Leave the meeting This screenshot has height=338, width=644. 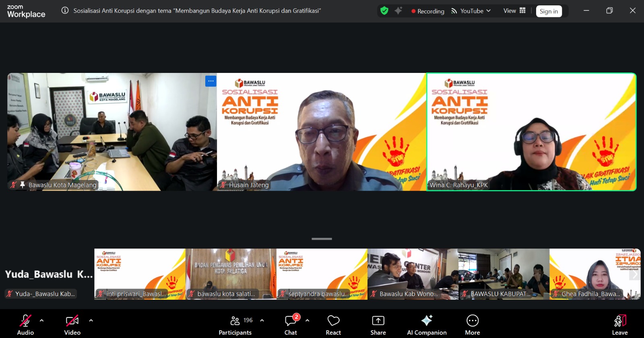pyautogui.click(x=620, y=324)
